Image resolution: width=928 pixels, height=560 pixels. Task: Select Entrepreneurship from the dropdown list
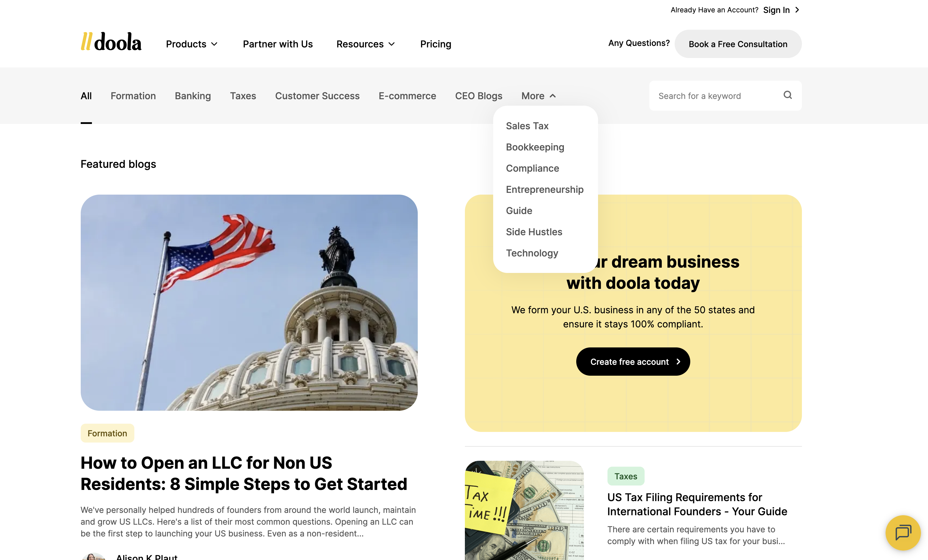[x=545, y=190]
